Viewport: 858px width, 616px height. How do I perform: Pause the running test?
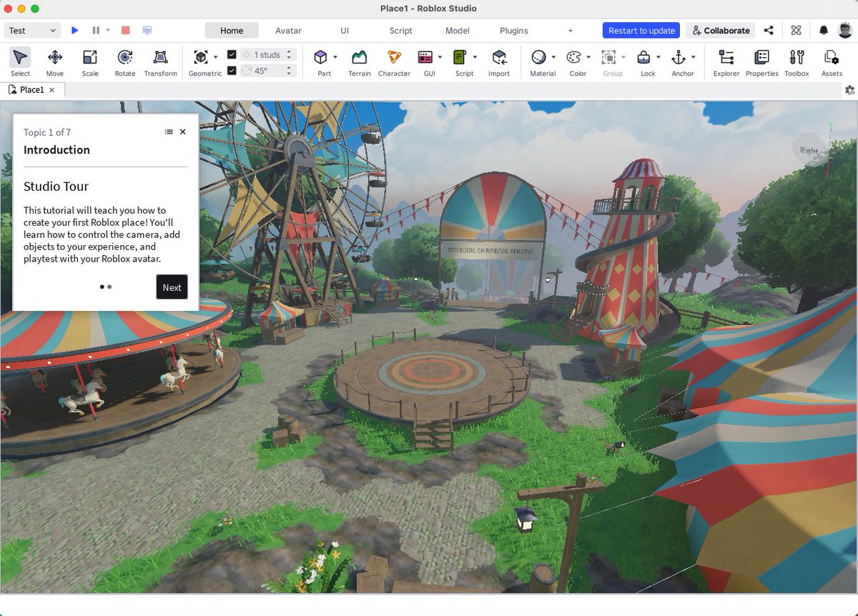pyautogui.click(x=96, y=31)
